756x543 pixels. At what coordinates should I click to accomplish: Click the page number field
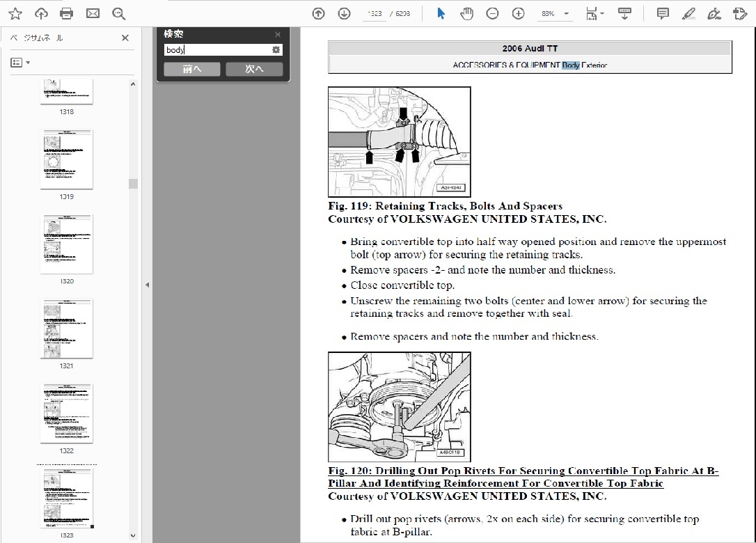(x=374, y=13)
